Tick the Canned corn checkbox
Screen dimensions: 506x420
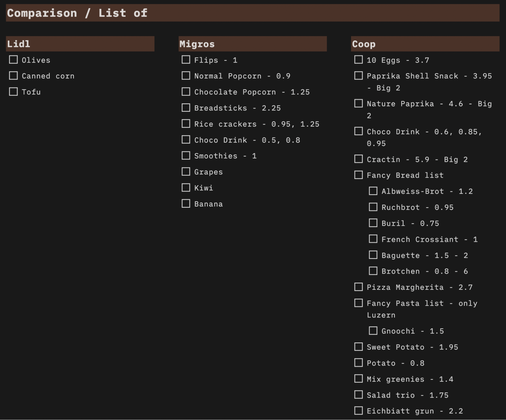point(13,76)
